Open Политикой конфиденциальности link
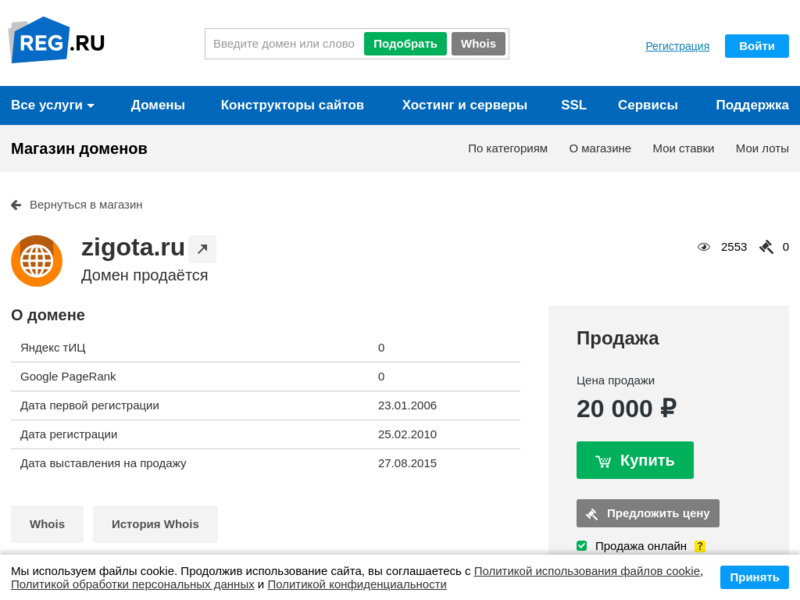 pyautogui.click(x=357, y=585)
